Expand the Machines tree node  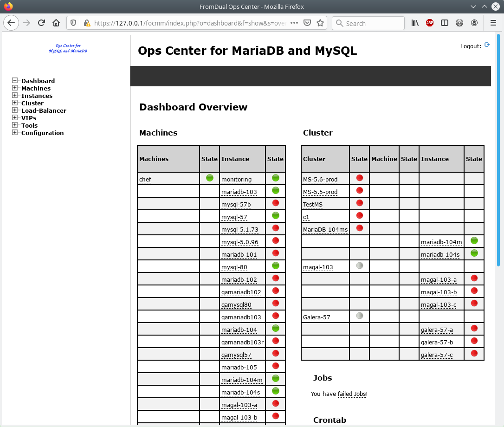(x=15, y=88)
